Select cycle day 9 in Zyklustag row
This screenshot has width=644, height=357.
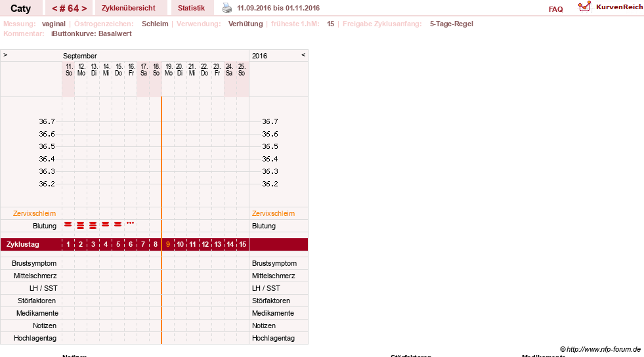(x=167, y=244)
